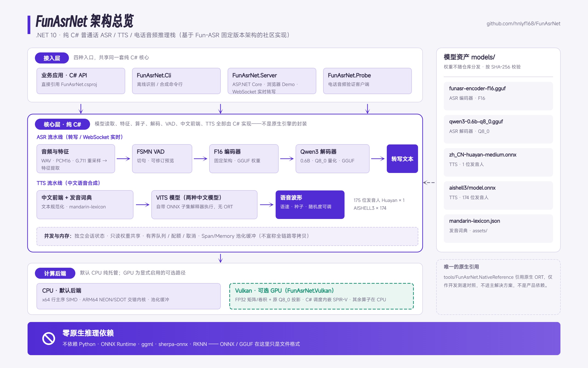Click the 'ASR 解码器 · Q8_0' caption
Image resolution: width=588 pixels, height=368 pixels.
pyautogui.click(x=469, y=131)
